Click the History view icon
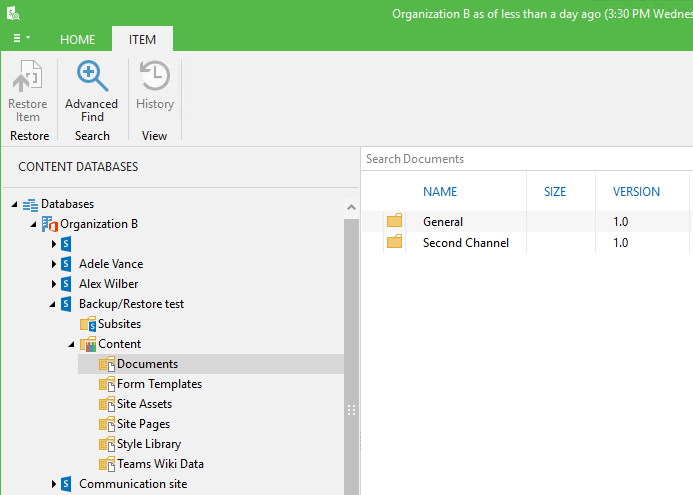This screenshot has width=693, height=495. coord(155,76)
